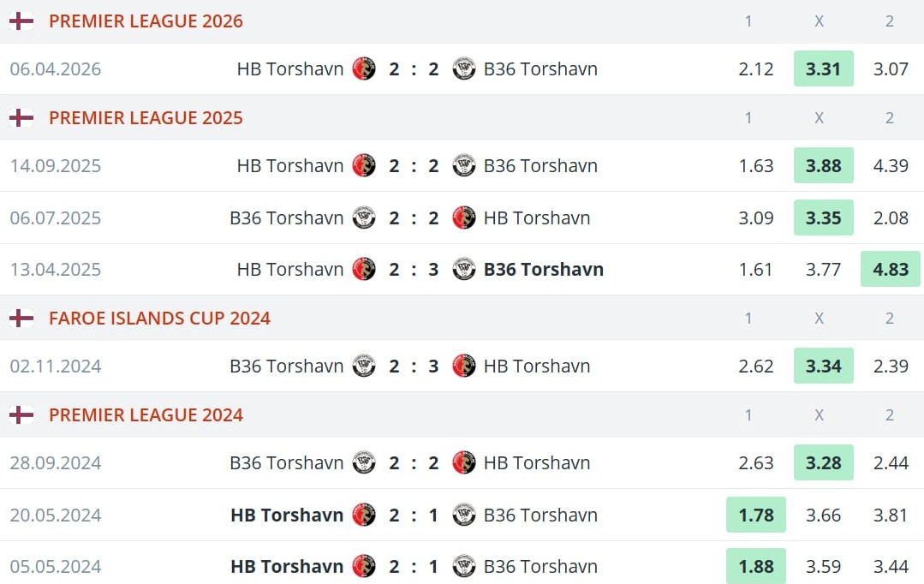Open Faroe Islands Cup 2024 link

[159, 319]
